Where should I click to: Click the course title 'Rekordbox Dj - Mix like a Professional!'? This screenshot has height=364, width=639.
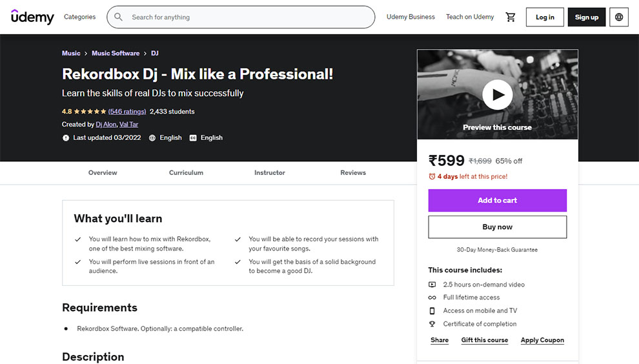[x=198, y=74]
